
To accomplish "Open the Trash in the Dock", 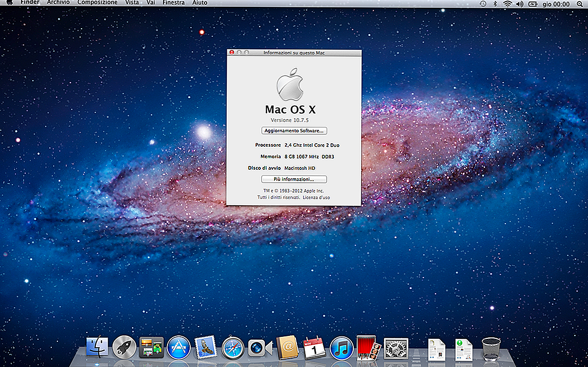I will tap(491, 349).
